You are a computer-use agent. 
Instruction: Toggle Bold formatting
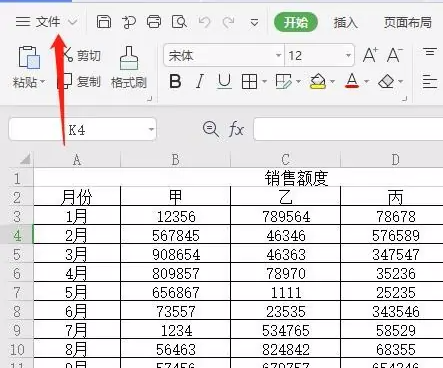pyautogui.click(x=175, y=81)
